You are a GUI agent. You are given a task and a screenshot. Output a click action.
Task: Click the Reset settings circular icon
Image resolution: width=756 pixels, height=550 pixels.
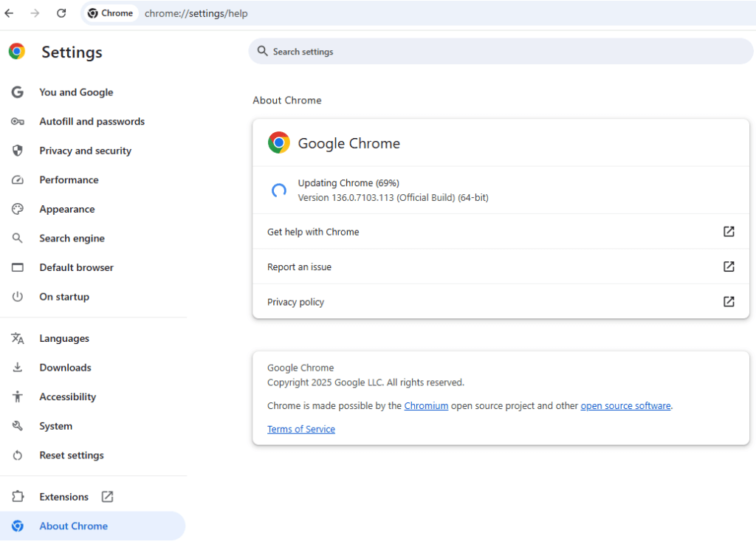click(x=18, y=455)
